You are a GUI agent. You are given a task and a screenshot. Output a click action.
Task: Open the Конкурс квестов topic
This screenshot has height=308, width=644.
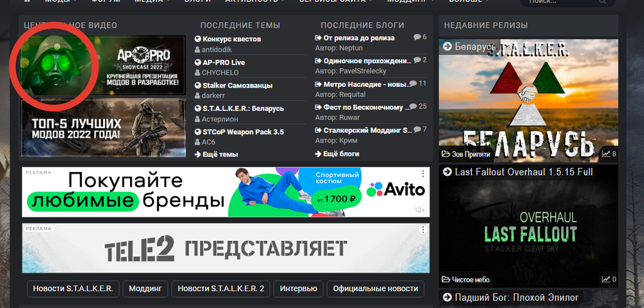coord(232,39)
